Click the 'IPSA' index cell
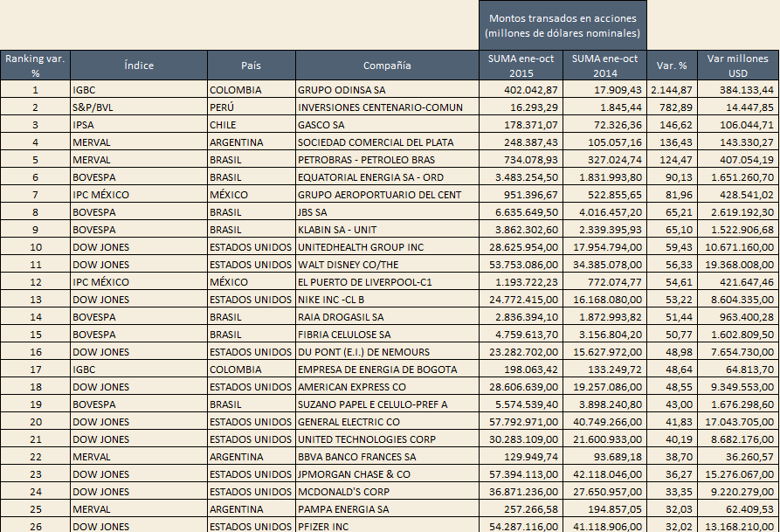This screenshot has height=532, width=780. (139, 124)
